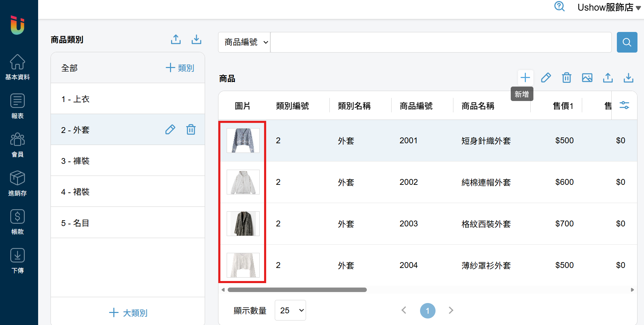Click the edit product pencil icon
This screenshot has width=644, height=325.
(546, 78)
